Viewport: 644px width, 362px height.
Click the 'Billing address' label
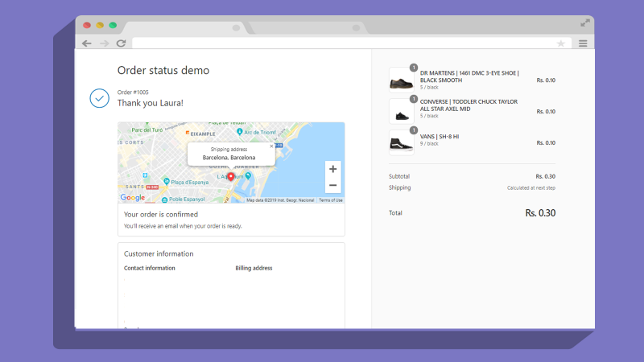[x=254, y=268]
